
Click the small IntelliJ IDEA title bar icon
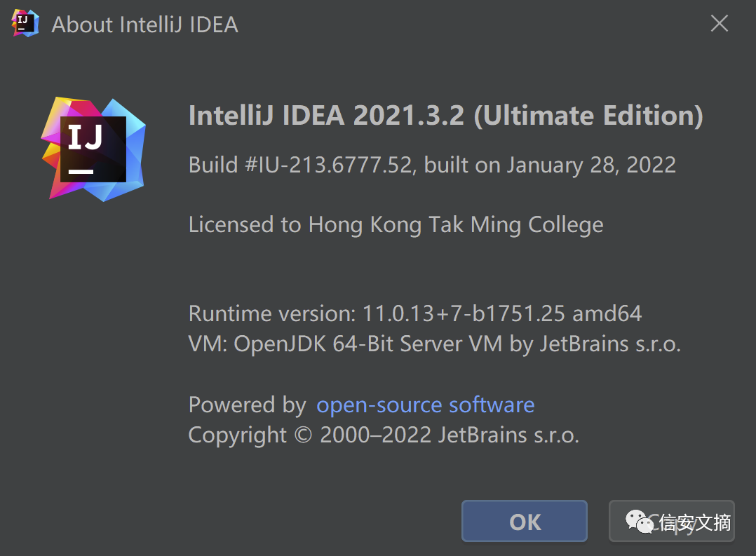click(26, 24)
